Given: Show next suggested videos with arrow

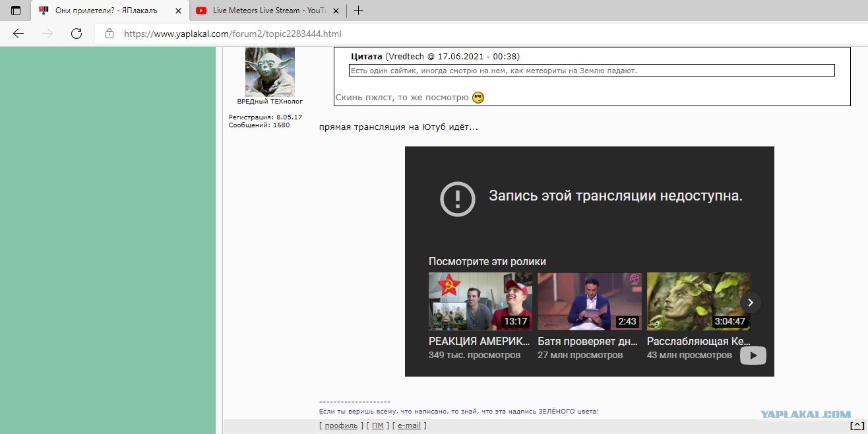Looking at the screenshot, I should [750, 303].
